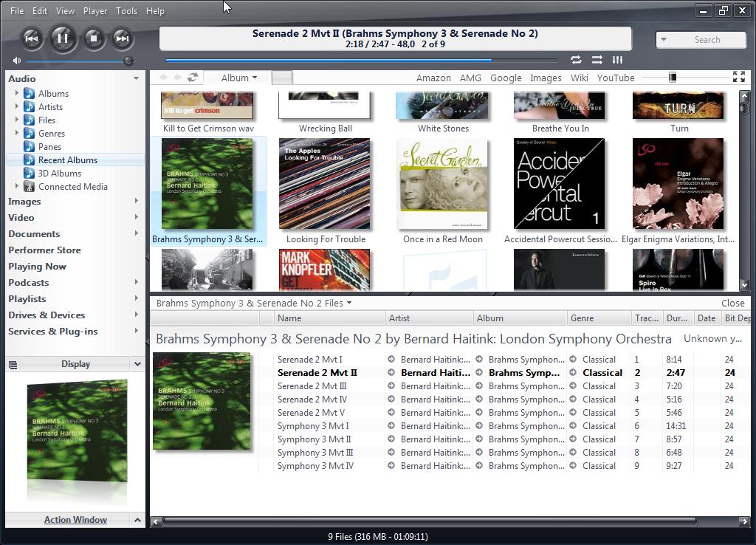Seek within the track progress bar
Screen dimensions: 756x545
(360, 61)
